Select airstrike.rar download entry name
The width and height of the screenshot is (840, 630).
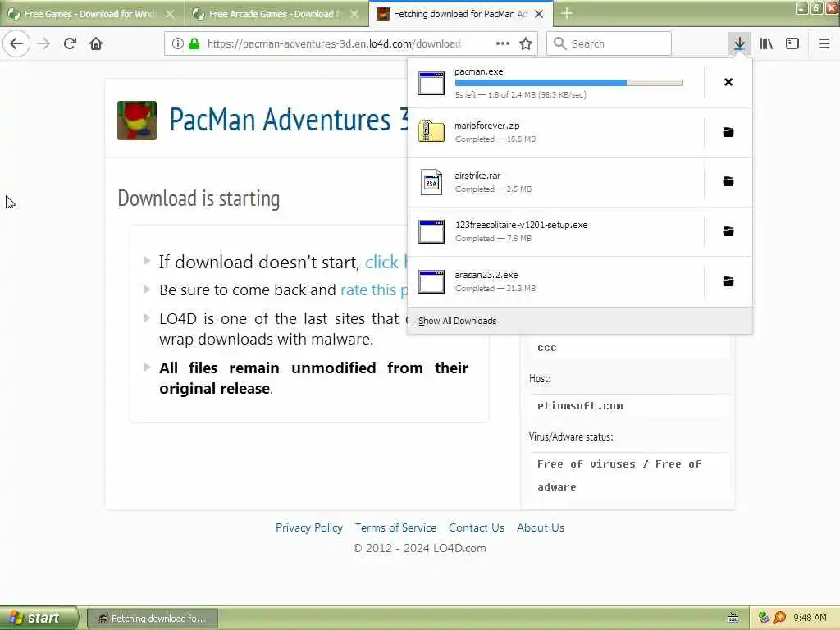coord(477,176)
